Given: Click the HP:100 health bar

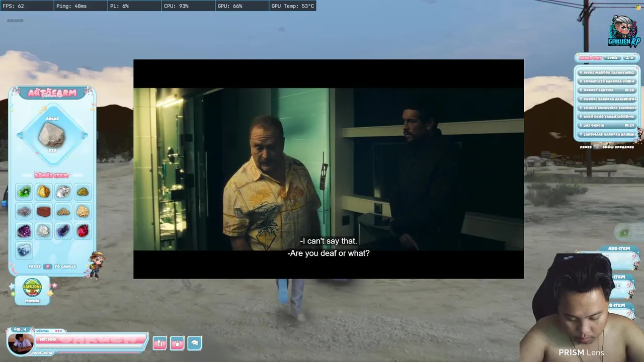Looking at the screenshot, I should [91, 340].
